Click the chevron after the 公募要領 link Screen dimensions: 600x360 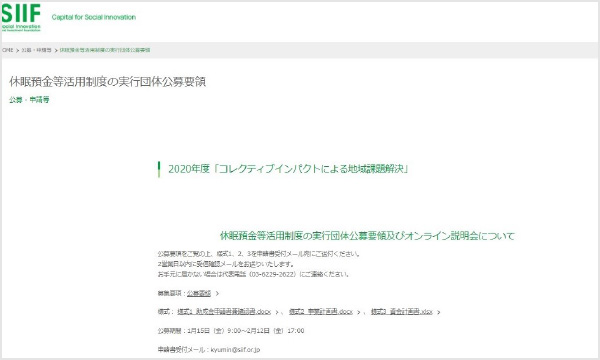[217, 294]
